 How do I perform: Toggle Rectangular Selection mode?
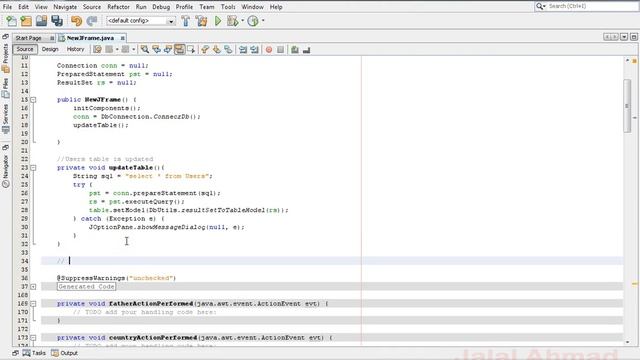click(x=191, y=49)
